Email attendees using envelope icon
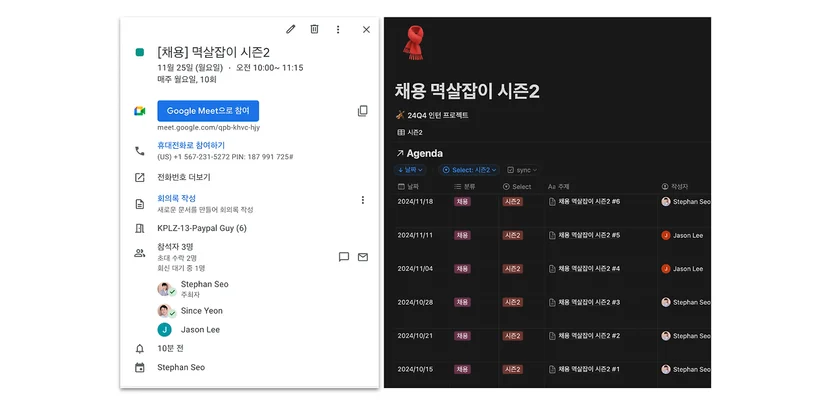The height and width of the screenshot is (403, 828). [363, 257]
